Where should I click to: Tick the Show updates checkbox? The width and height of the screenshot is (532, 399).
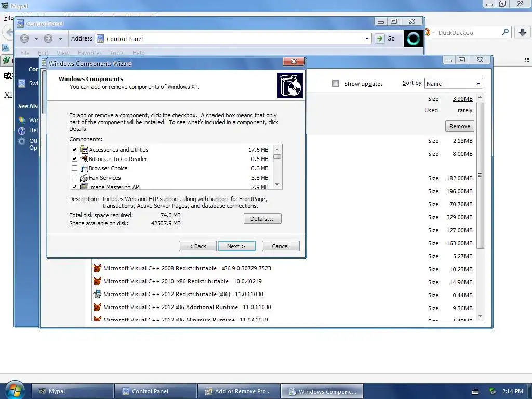[335, 84]
